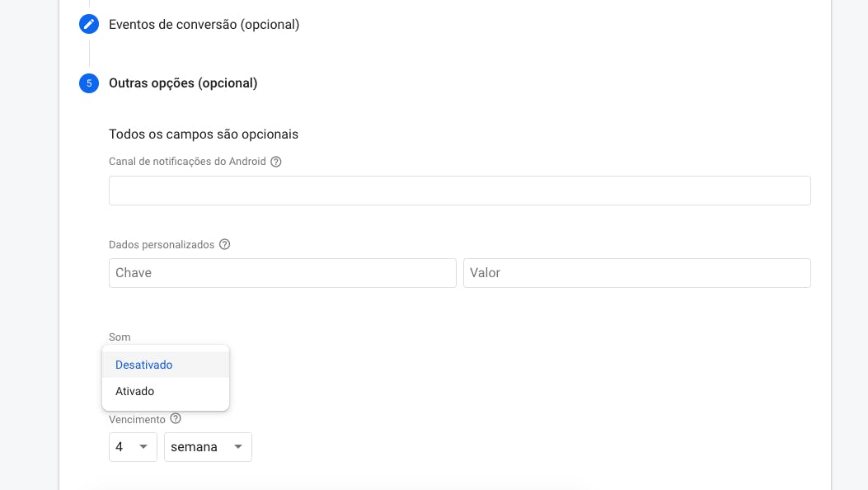Select the step 5 numbered circle icon
Screen dimensions: 868x490
click(88, 83)
